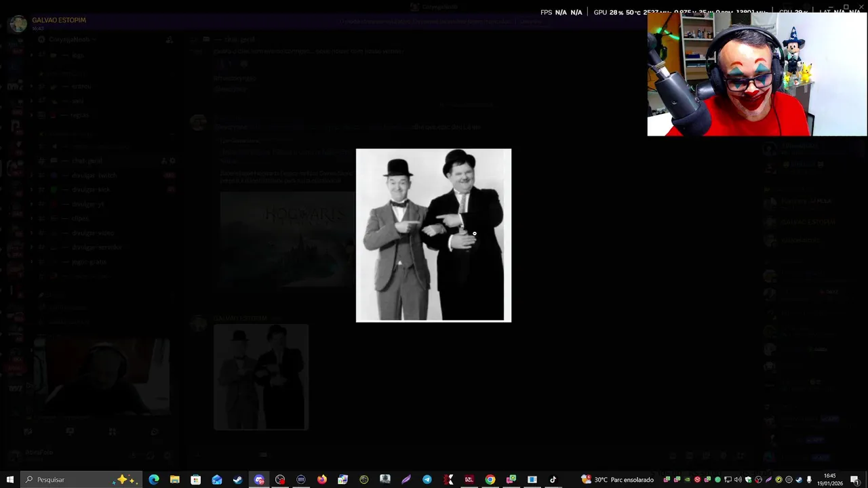868x488 pixels.
Task: Open Firefox from the taskbar
Action: (322, 479)
